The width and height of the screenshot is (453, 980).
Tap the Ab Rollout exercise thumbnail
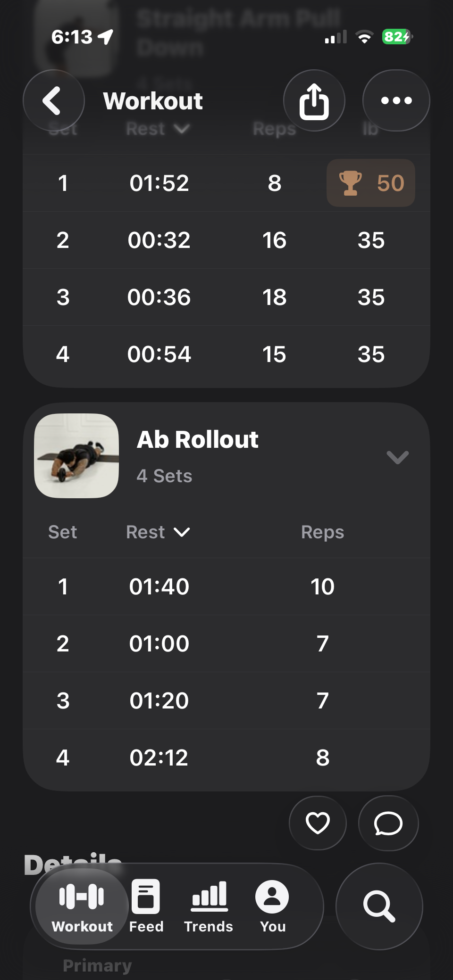tap(76, 456)
